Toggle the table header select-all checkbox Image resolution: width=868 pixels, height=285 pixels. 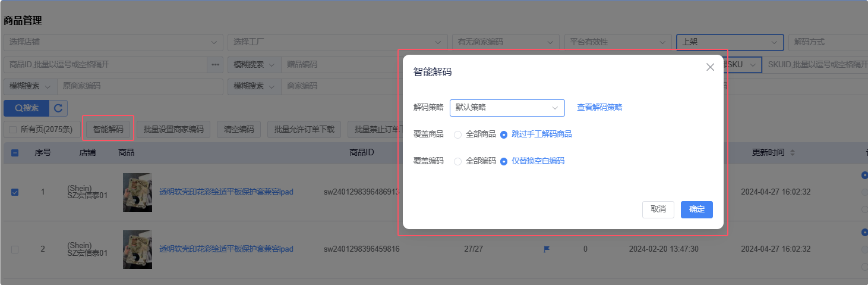click(x=15, y=153)
